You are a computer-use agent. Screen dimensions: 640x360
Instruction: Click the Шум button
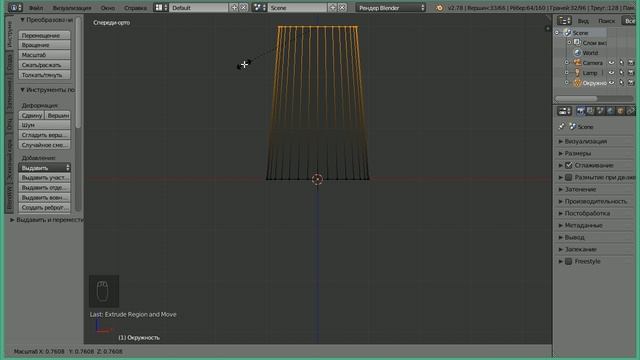click(44, 125)
